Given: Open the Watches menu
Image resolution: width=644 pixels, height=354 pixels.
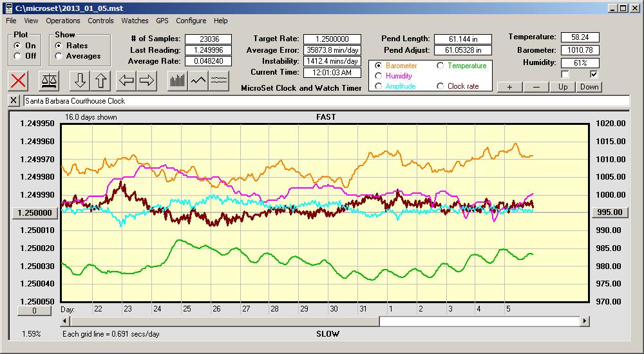Looking at the screenshot, I should [135, 21].
